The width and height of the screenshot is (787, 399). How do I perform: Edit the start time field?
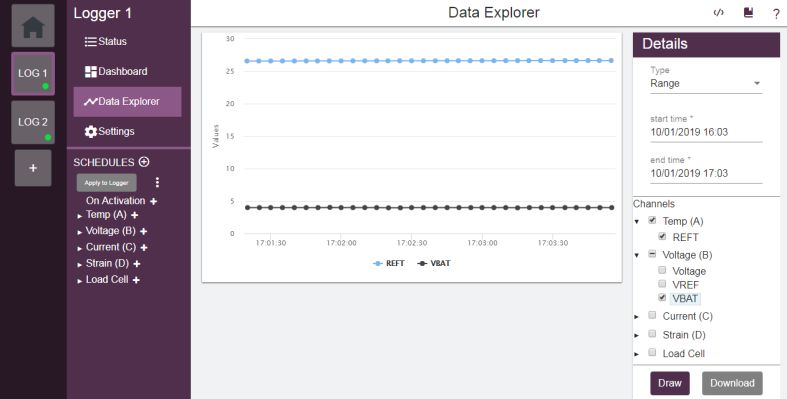(706, 132)
